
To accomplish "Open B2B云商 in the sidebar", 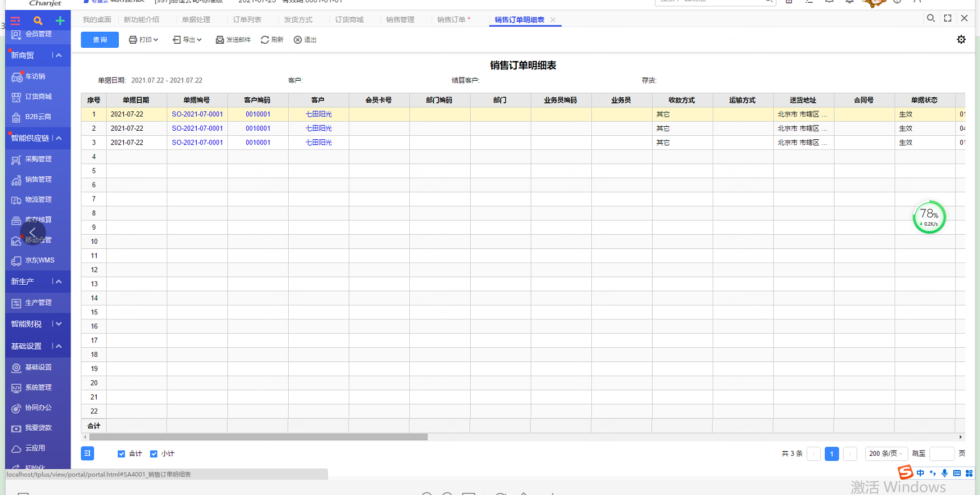I will (x=38, y=117).
